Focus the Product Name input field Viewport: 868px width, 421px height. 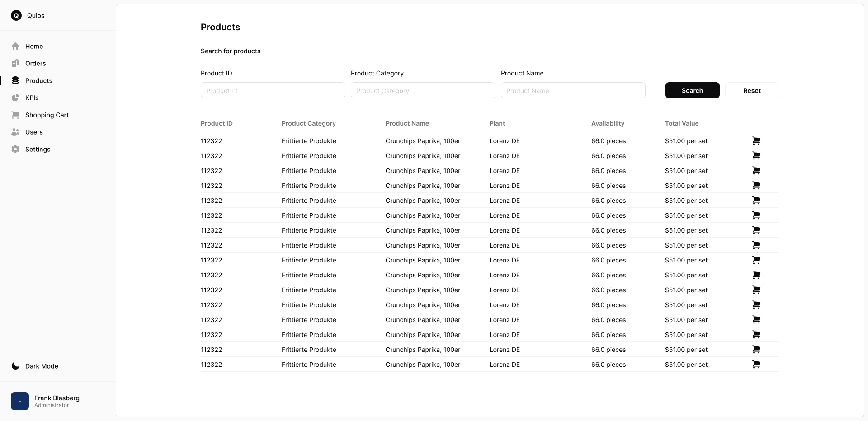(x=573, y=90)
